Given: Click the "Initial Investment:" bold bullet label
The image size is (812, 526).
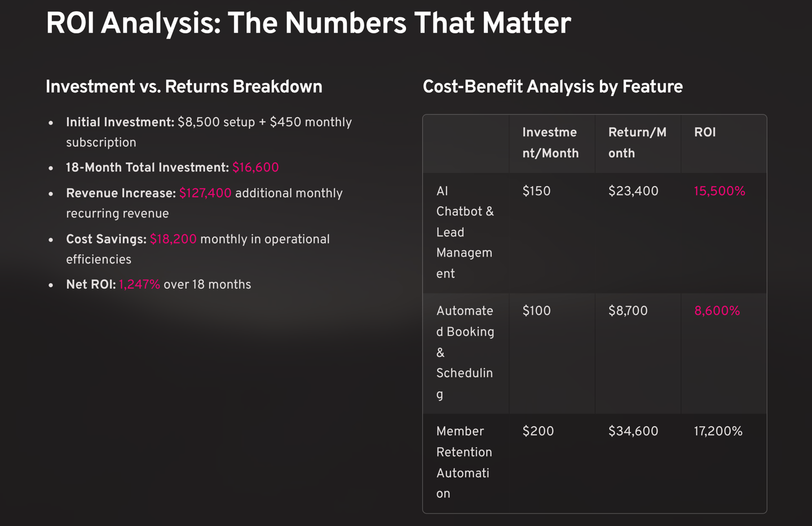Looking at the screenshot, I should tap(120, 122).
